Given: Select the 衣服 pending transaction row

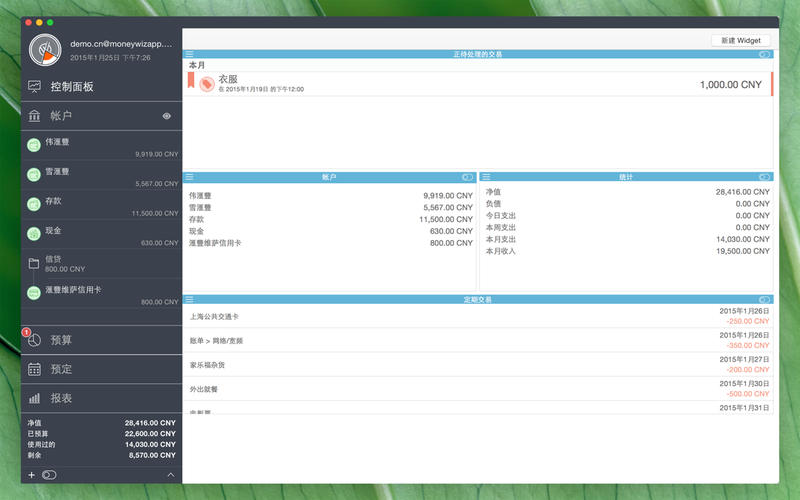Looking at the screenshot, I should (478, 85).
